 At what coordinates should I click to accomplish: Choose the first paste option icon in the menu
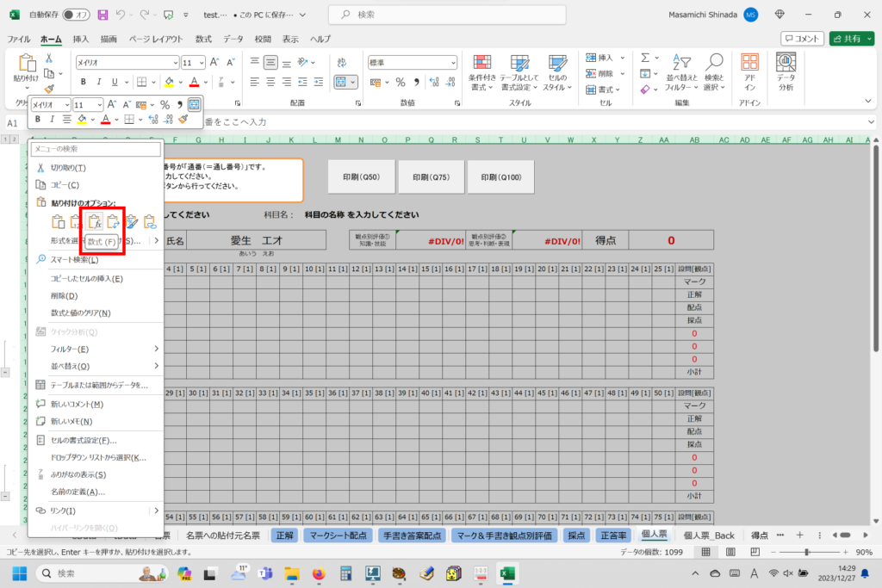[59, 222]
